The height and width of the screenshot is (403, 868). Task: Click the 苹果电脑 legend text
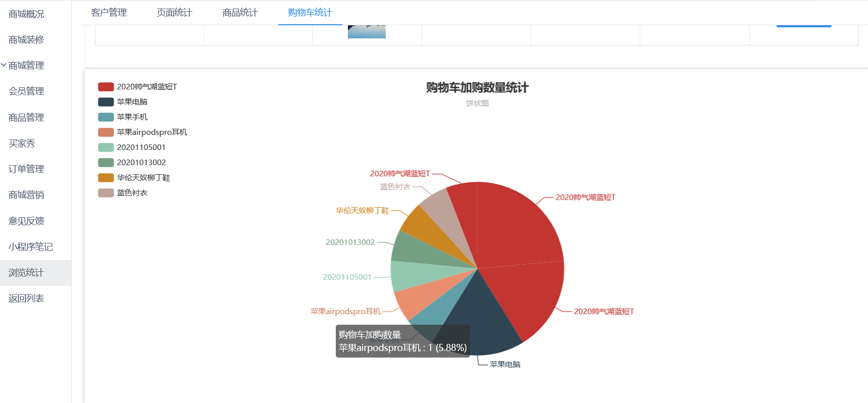pos(132,102)
